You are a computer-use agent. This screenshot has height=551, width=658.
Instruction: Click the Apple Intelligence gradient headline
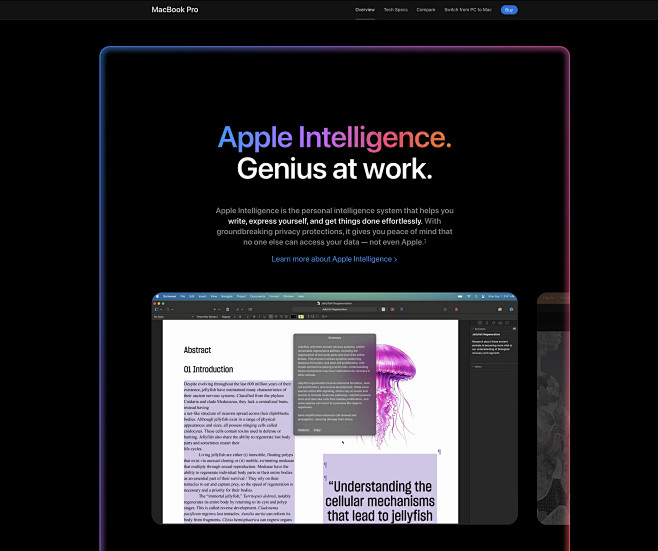[x=334, y=138]
